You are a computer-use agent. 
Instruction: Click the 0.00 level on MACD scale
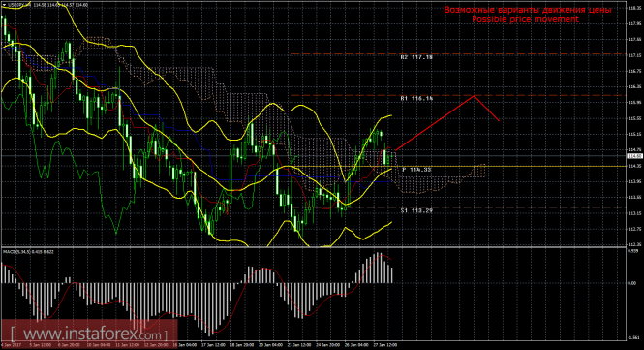coord(632,283)
